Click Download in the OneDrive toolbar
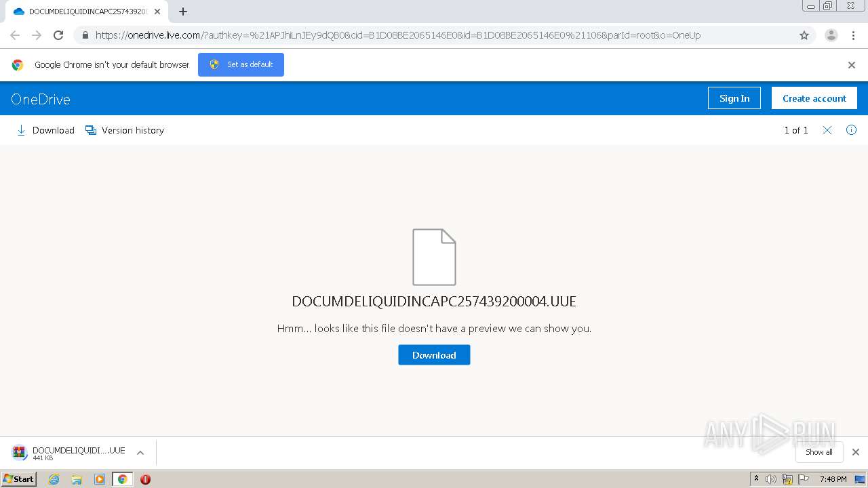Screen dimensions: 868x488 point(45,130)
